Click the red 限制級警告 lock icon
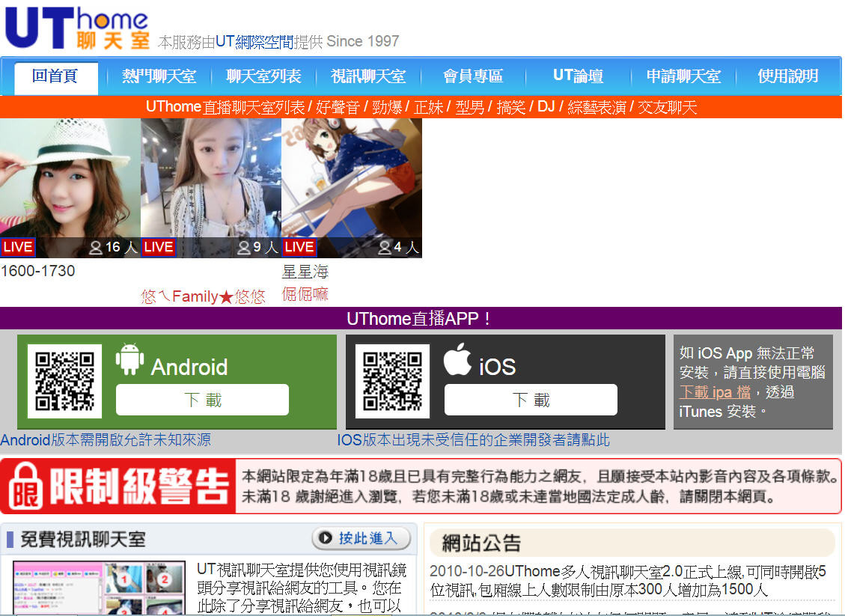845x616 pixels. [25, 487]
